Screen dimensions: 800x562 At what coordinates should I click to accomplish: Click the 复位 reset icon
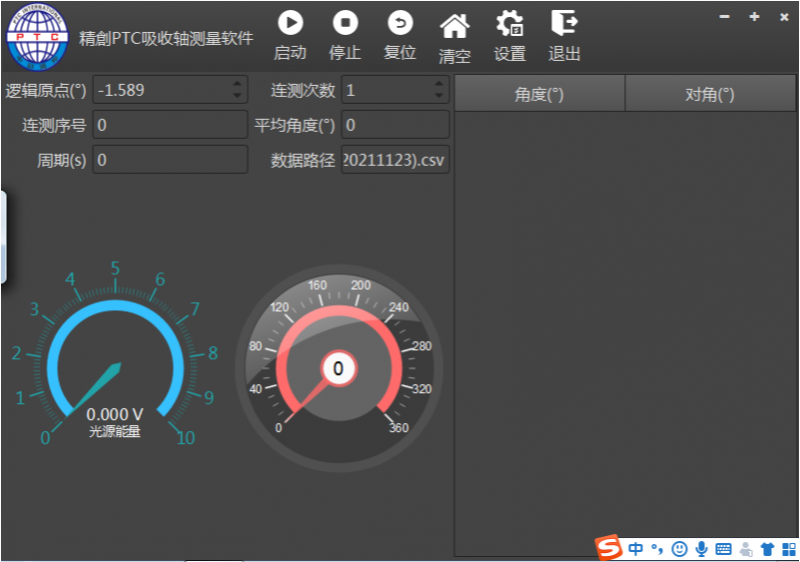[400, 23]
